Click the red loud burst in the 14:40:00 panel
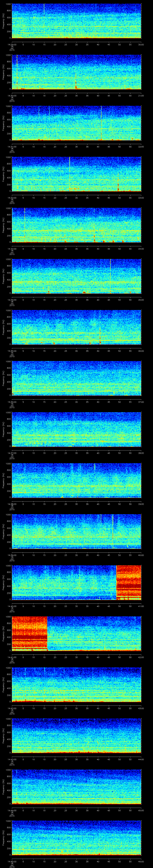The image size is (153, 868). click(129, 582)
